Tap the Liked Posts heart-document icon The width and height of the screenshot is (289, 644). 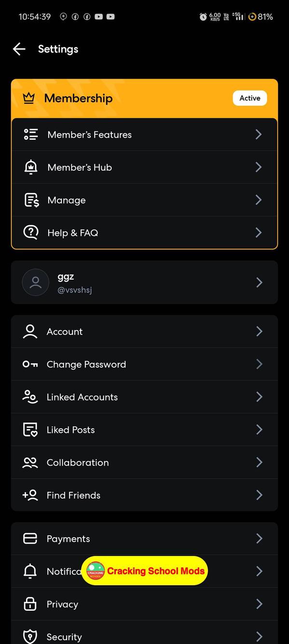click(30, 429)
